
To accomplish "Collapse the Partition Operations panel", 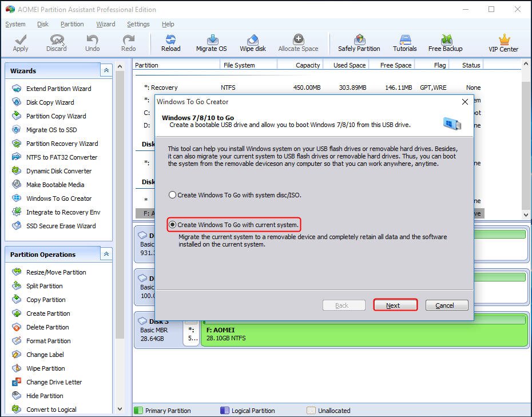I will (106, 254).
